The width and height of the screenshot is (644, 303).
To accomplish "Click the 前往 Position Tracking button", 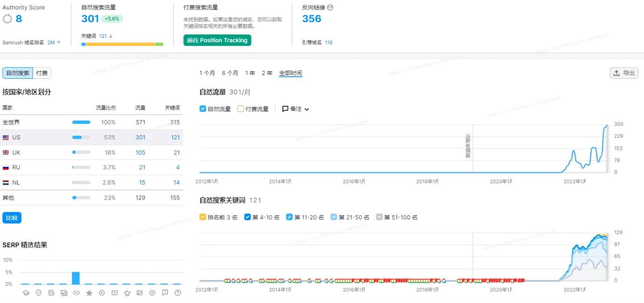I will pyautogui.click(x=217, y=40).
